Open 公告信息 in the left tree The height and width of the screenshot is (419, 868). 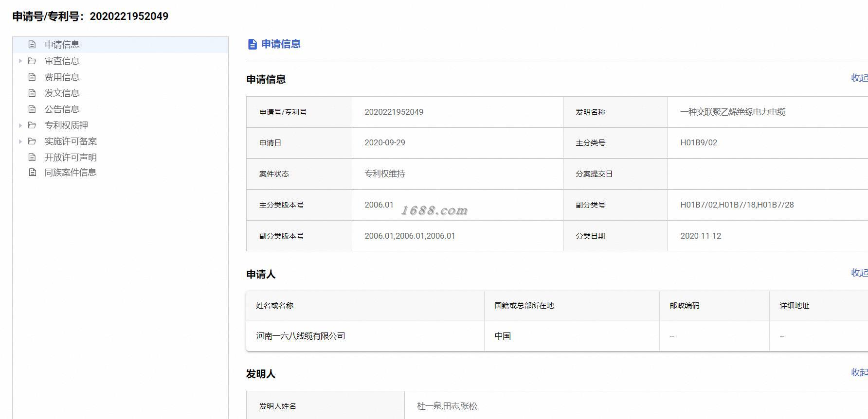point(62,109)
